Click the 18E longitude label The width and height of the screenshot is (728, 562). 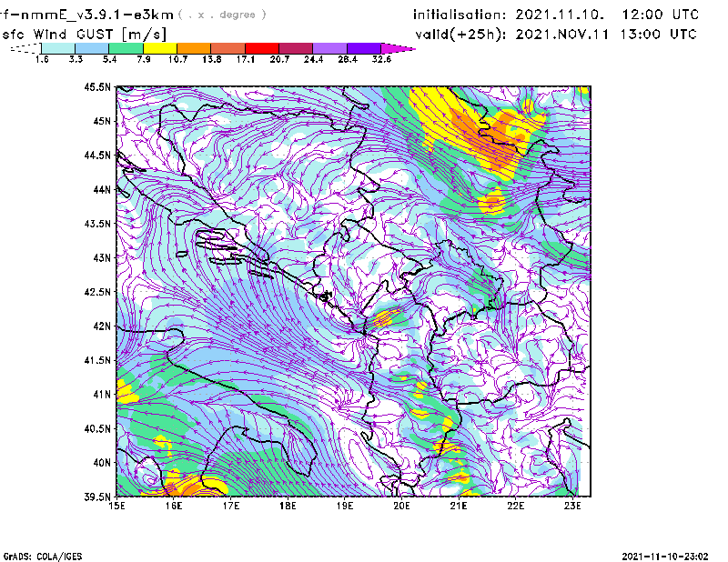pos(288,506)
